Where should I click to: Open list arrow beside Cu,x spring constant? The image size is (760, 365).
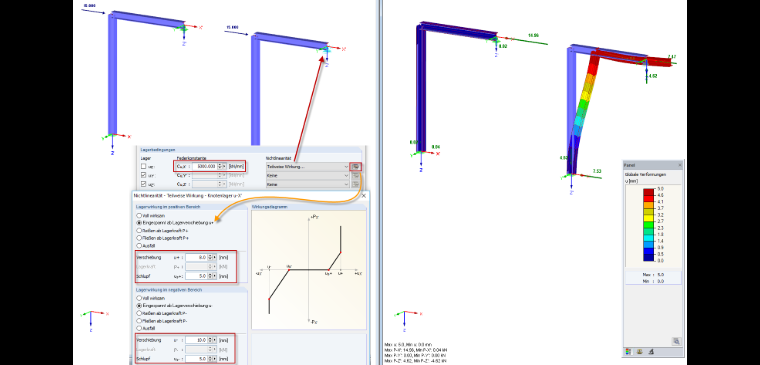click(224, 166)
